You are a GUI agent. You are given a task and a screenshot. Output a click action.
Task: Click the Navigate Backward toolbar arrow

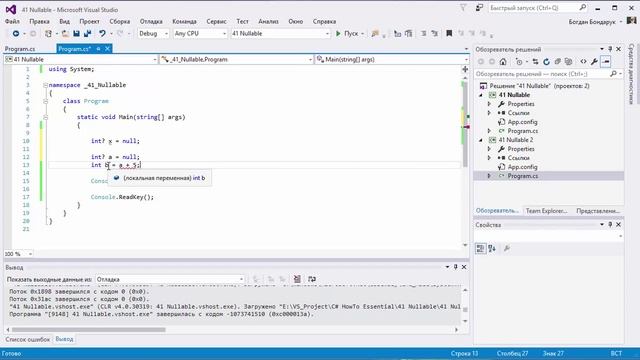click(x=16, y=33)
